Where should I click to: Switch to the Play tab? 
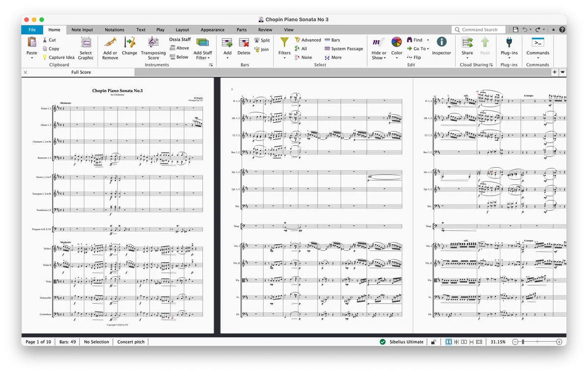click(x=160, y=30)
